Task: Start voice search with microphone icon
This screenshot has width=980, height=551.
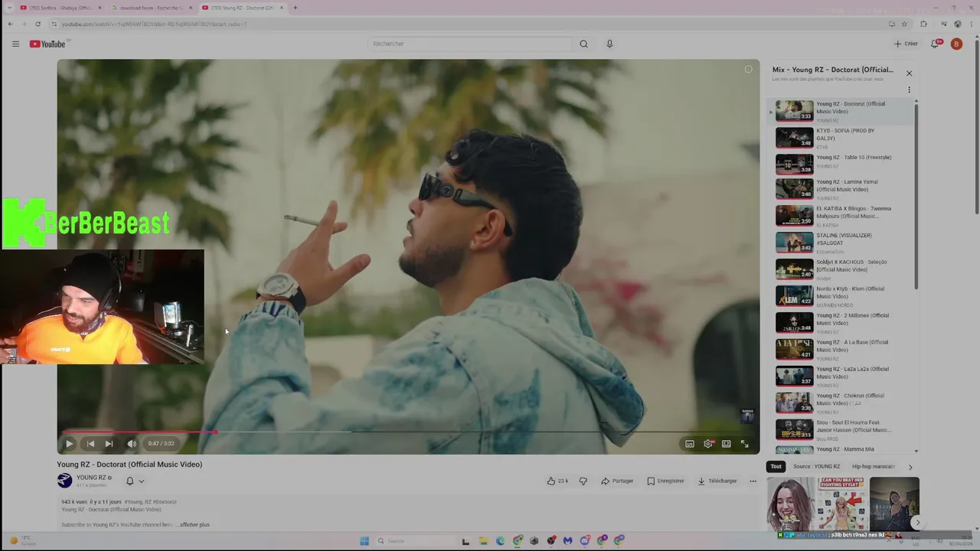Action: (609, 44)
